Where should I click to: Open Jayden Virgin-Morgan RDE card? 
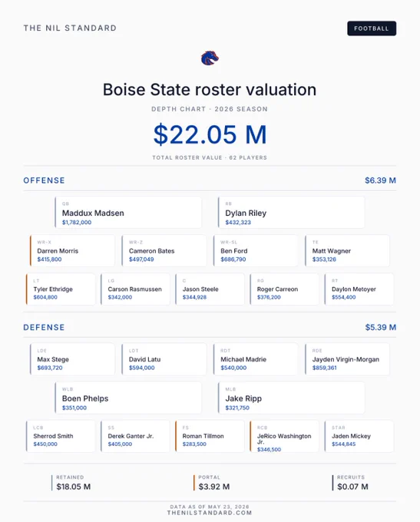click(x=347, y=359)
